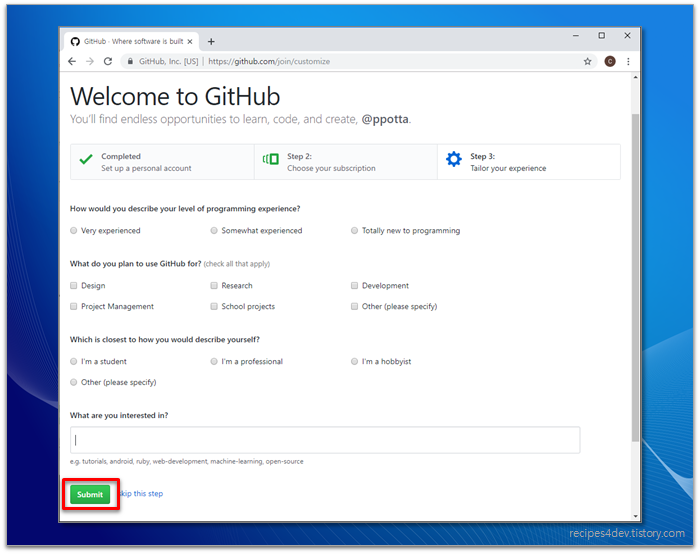Select Other (please specify) self-description radio
Viewport: 700px width, 555px height.
(74, 382)
